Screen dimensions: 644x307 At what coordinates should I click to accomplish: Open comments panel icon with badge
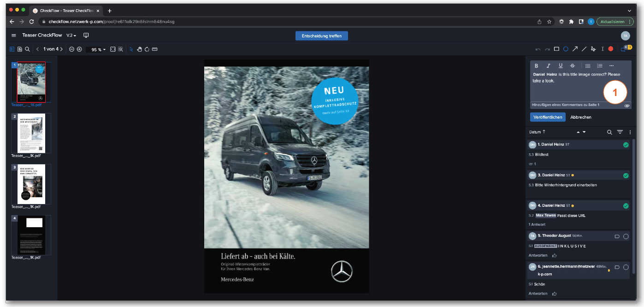coord(625,48)
